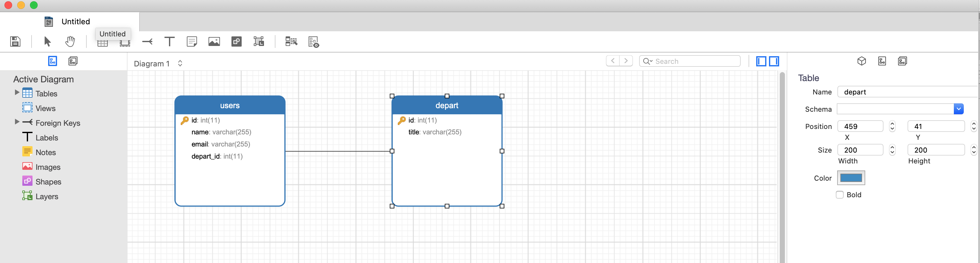Toggle right properties panel visibility

[774, 61]
